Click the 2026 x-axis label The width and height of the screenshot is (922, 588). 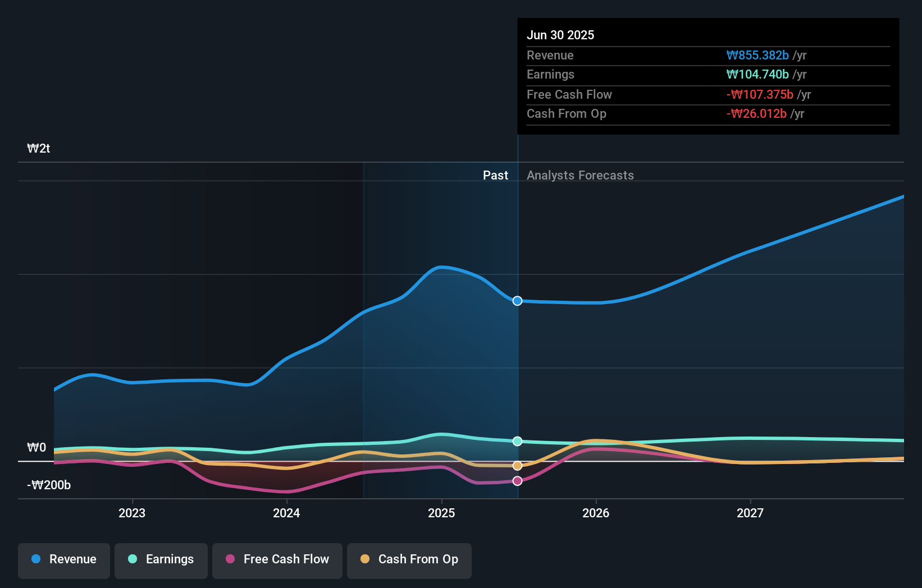point(596,513)
